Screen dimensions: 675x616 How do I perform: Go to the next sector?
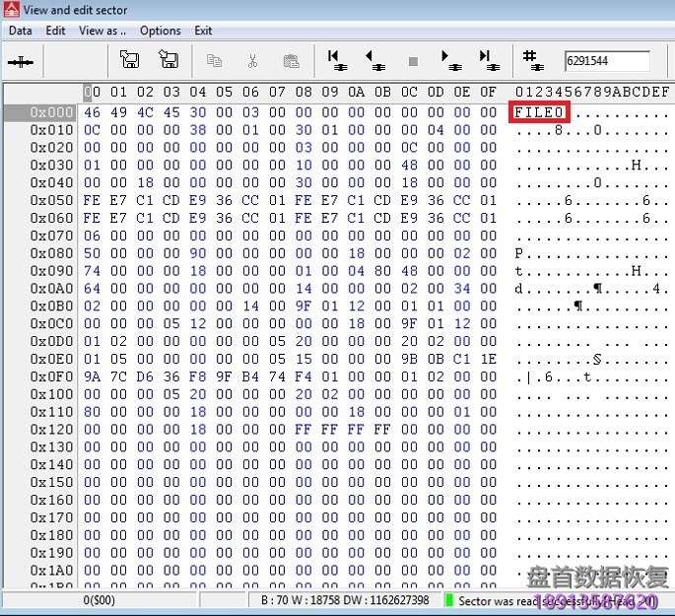[x=451, y=60]
